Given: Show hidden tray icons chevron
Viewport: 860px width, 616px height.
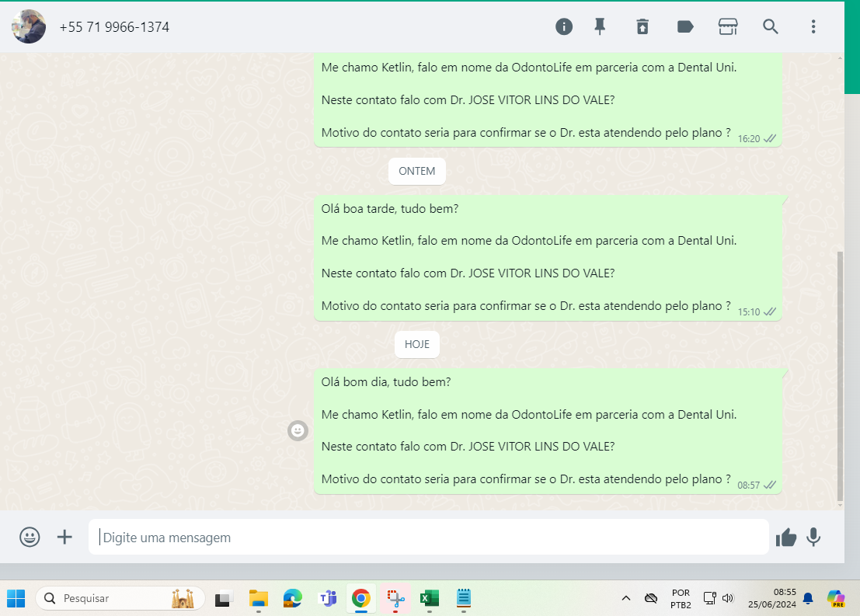Looking at the screenshot, I should coord(626,598).
